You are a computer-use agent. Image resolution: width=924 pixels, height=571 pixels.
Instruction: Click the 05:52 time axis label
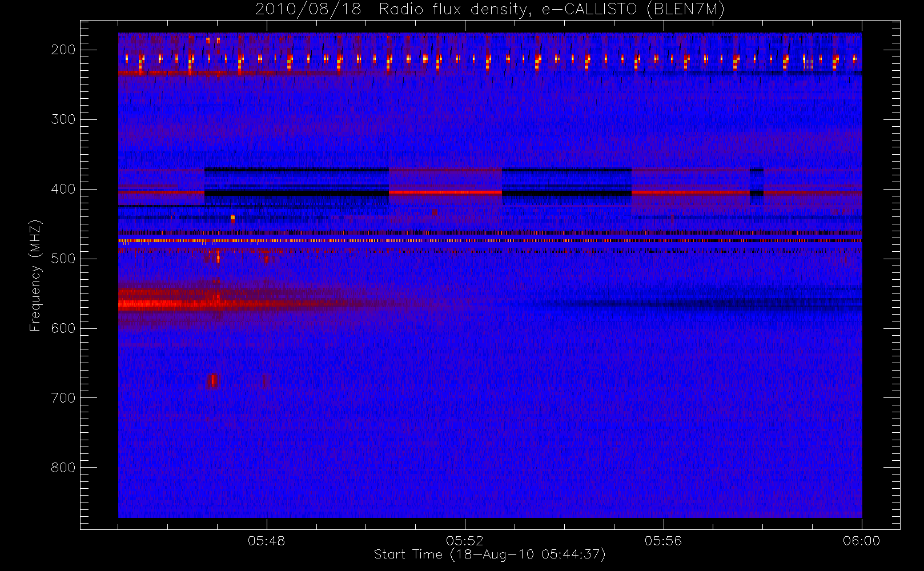pyautogui.click(x=464, y=541)
